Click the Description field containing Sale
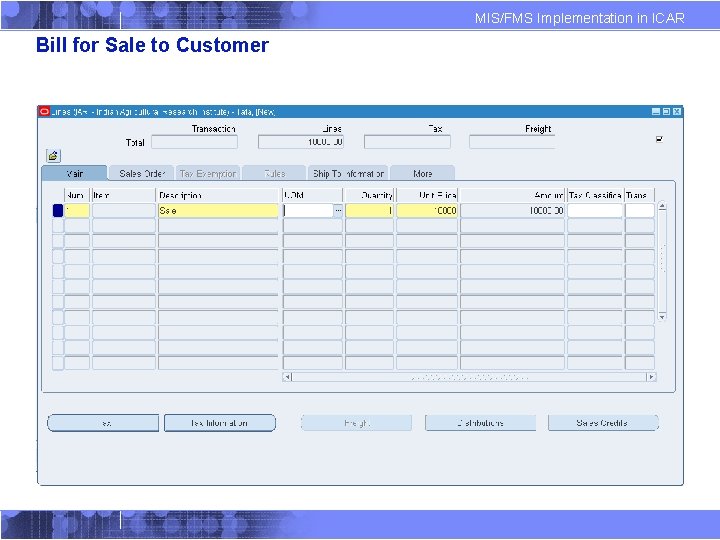Image resolution: width=720 pixels, height=540 pixels. click(x=218, y=210)
